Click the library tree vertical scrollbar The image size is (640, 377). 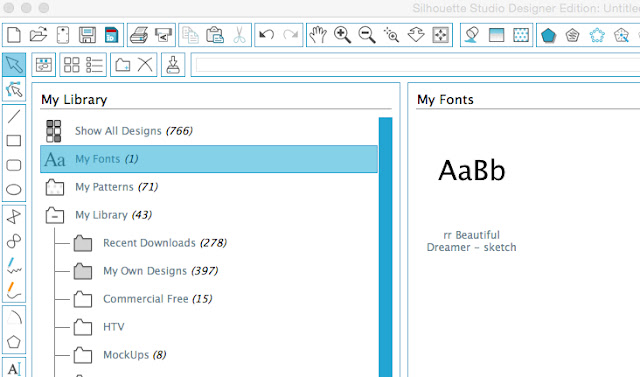coord(385,247)
